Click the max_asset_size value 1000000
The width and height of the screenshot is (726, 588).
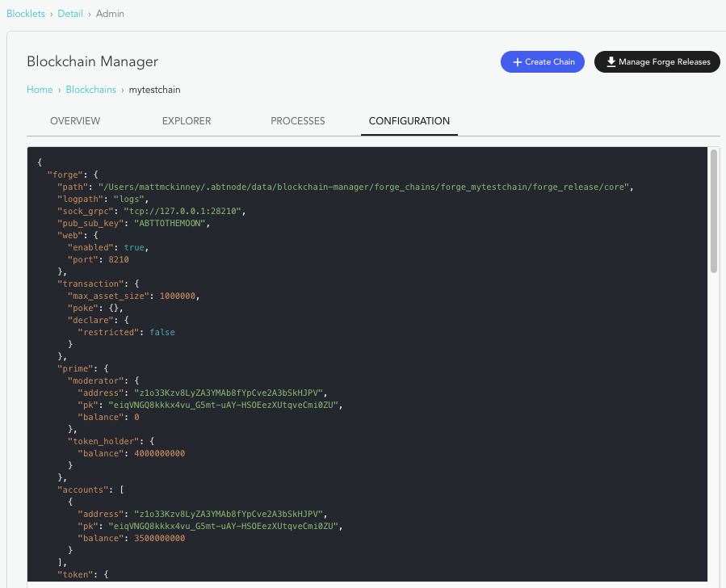[x=178, y=296]
